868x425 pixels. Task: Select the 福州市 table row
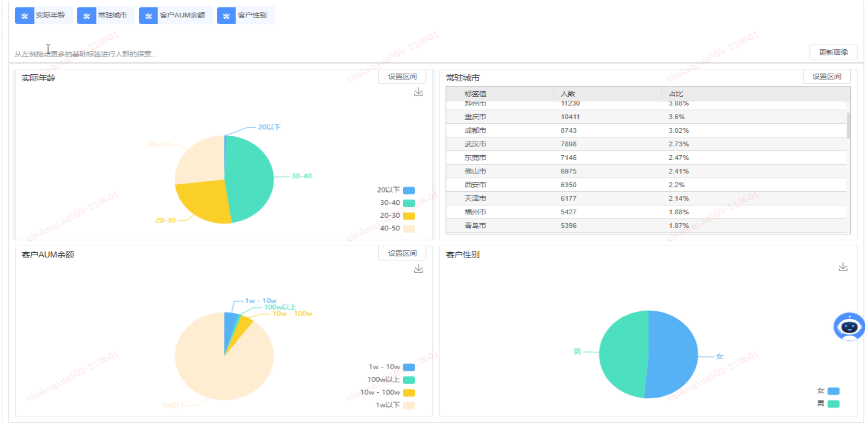(x=646, y=212)
